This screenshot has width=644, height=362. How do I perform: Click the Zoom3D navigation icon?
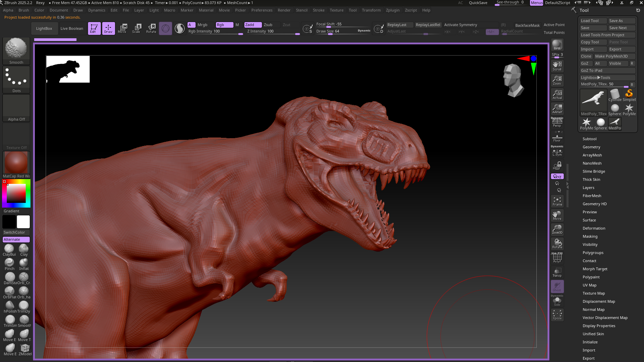point(557,229)
